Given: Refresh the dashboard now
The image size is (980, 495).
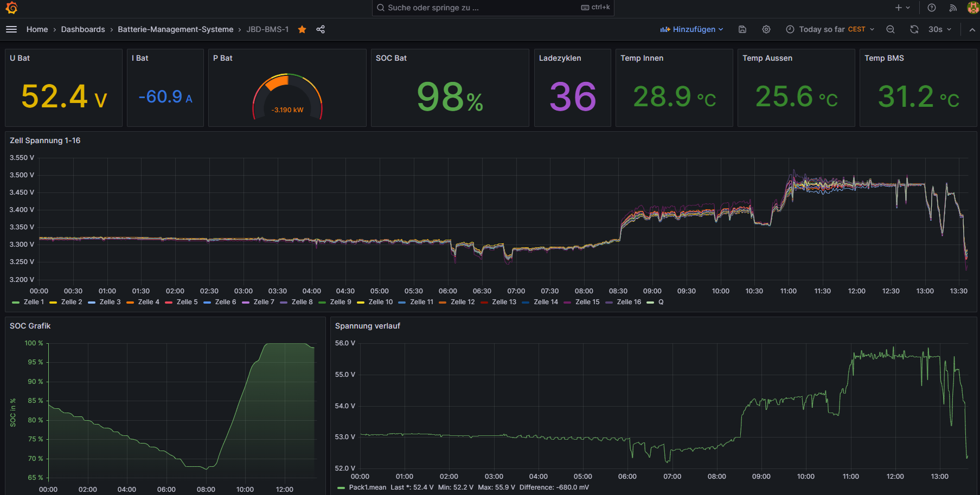Looking at the screenshot, I should (914, 29).
